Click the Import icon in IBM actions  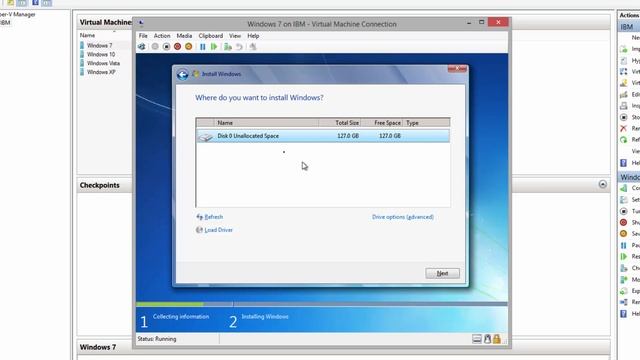[623, 49]
